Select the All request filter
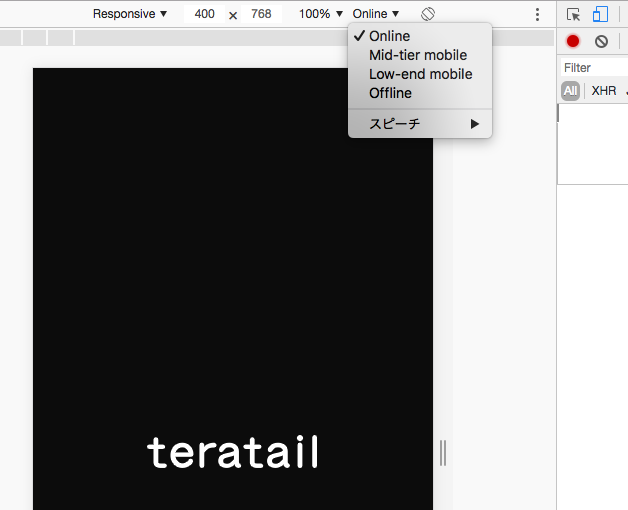 point(570,91)
